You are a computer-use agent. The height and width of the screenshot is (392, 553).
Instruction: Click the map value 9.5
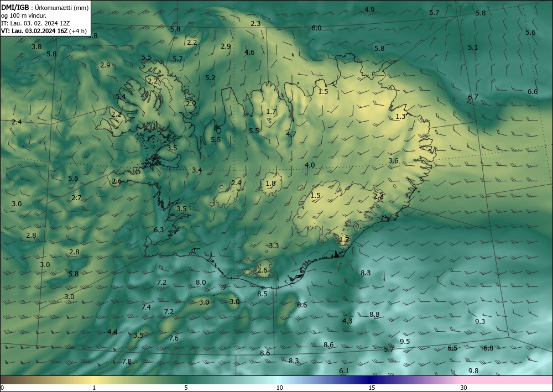click(405, 342)
